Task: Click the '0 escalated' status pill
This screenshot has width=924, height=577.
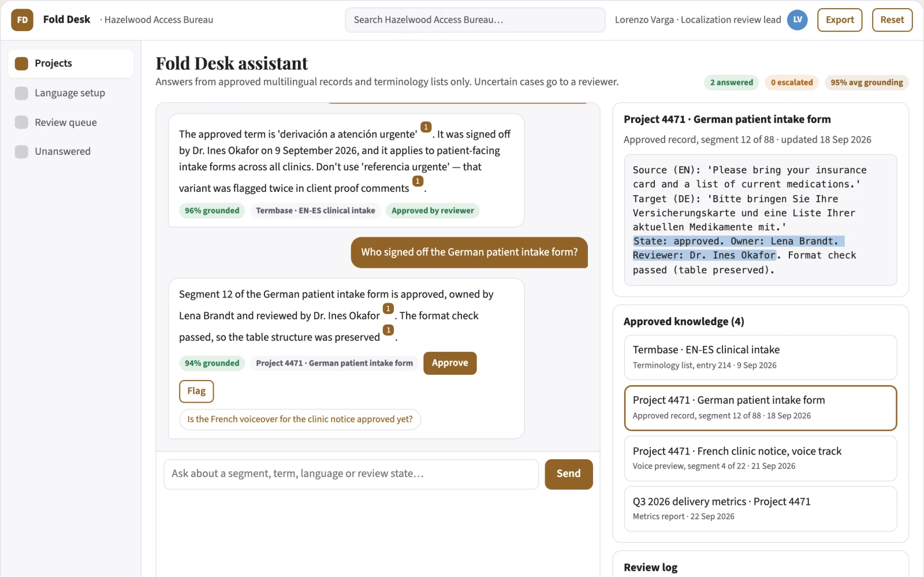Action: tap(792, 83)
